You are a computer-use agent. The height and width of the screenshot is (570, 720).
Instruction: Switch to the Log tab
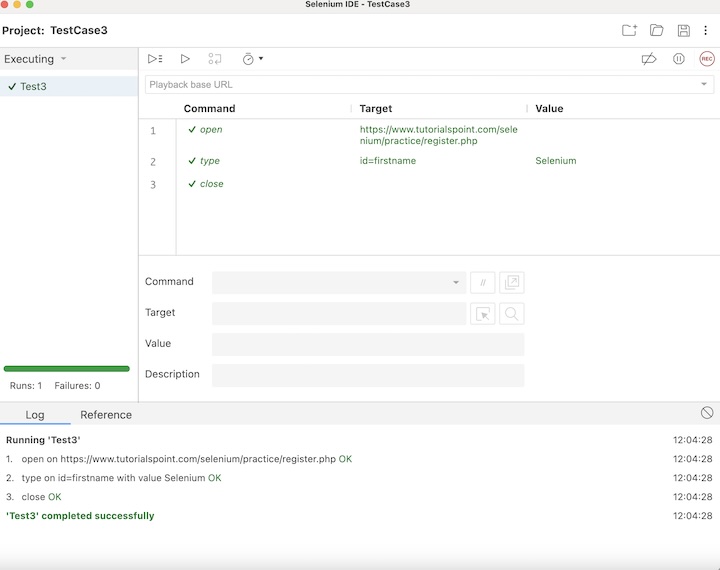tap(35, 415)
